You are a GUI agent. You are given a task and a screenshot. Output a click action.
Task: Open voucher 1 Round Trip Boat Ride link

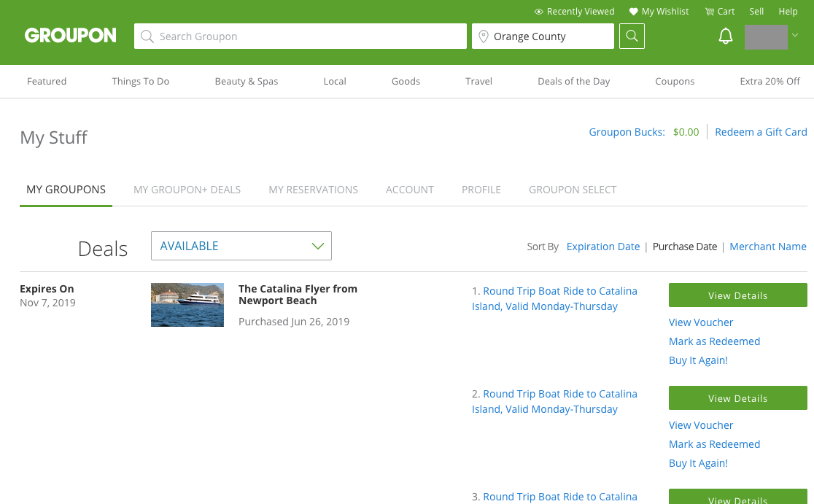pyautogui.click(x=554, y=298)
